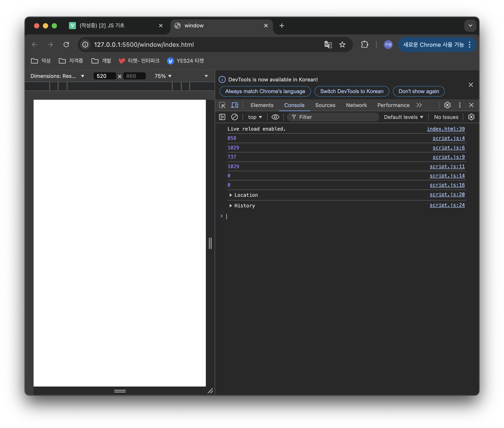Select the inspect element picker icon
Image resolution: width=504 pixels, height=428 pixels.
222,105
